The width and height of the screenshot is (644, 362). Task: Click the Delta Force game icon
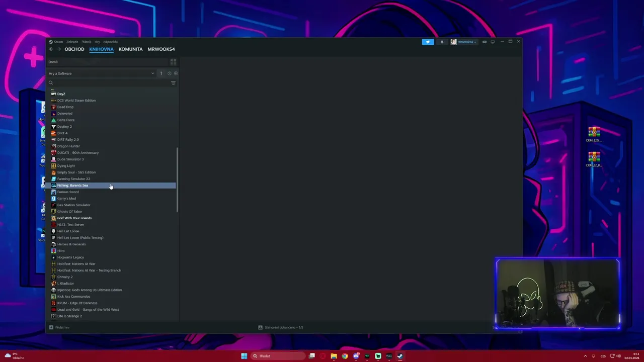(53, 120)
